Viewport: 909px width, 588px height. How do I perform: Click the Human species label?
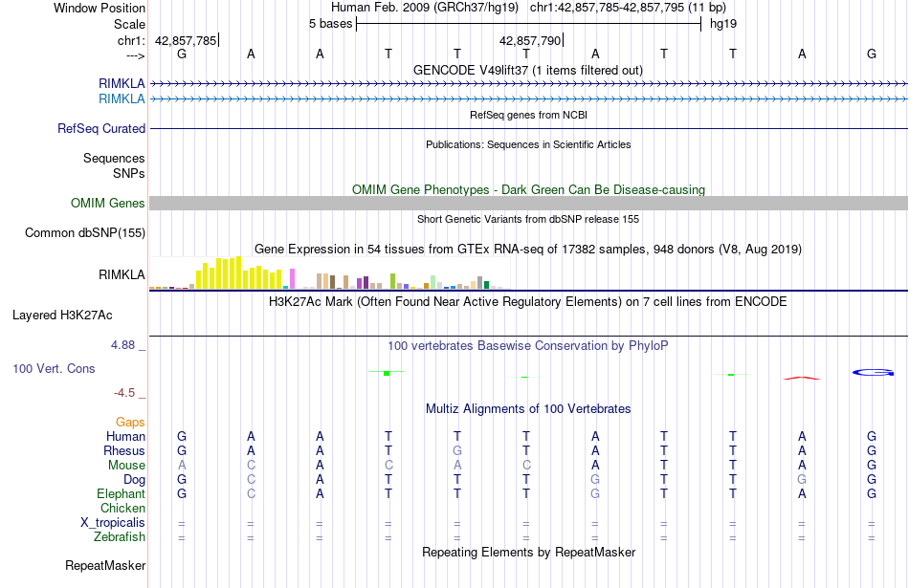pos(125,436)
